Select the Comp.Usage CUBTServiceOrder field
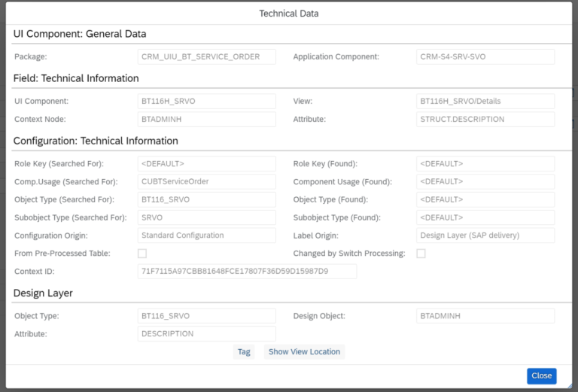The width and height of the screenshot is (578, 392). [206, 181]
